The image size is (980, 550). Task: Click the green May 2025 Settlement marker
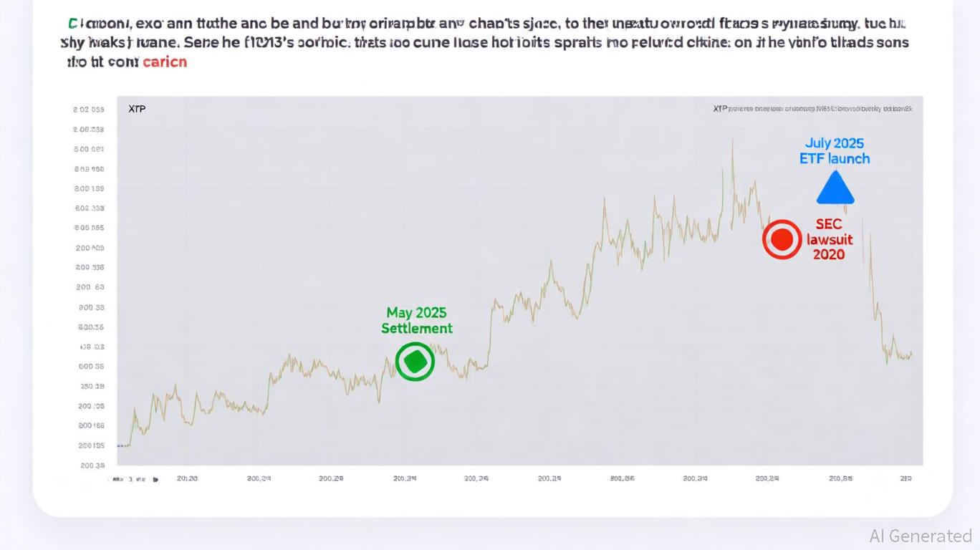415,362
